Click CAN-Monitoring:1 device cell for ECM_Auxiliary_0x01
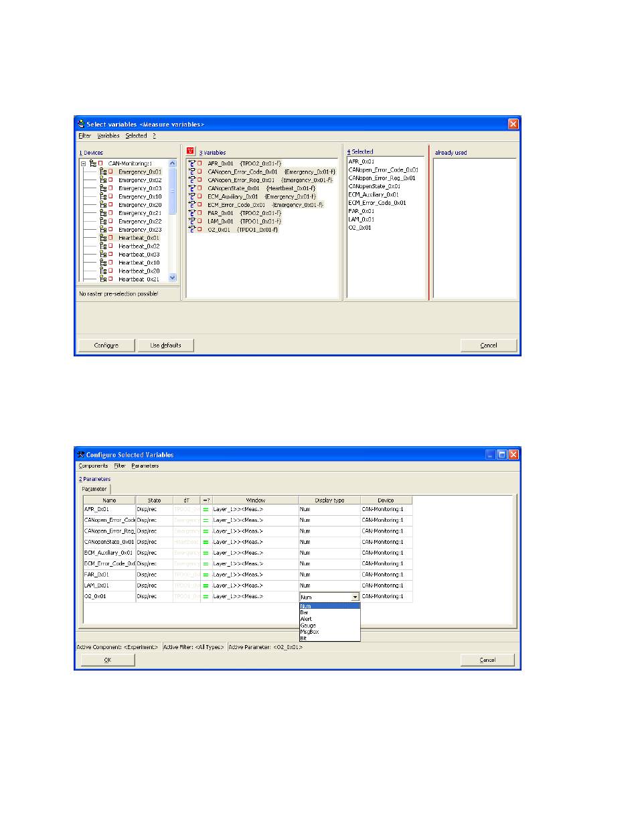 click(386, 553)
